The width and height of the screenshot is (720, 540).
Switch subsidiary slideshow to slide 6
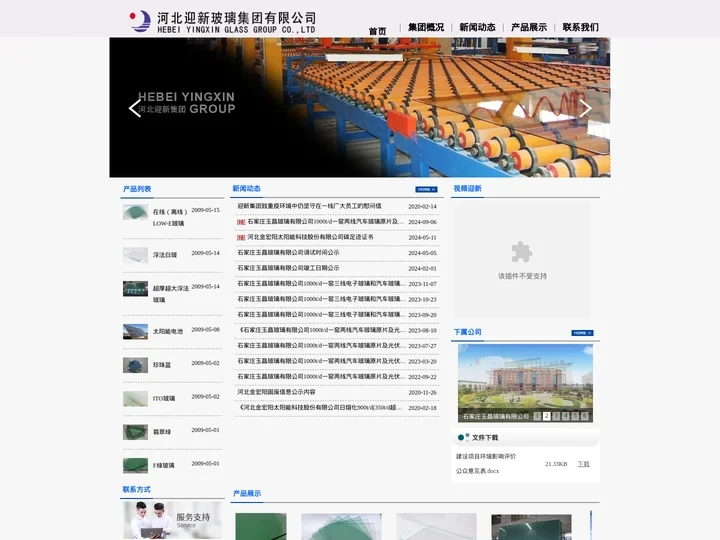click(585, 416)
